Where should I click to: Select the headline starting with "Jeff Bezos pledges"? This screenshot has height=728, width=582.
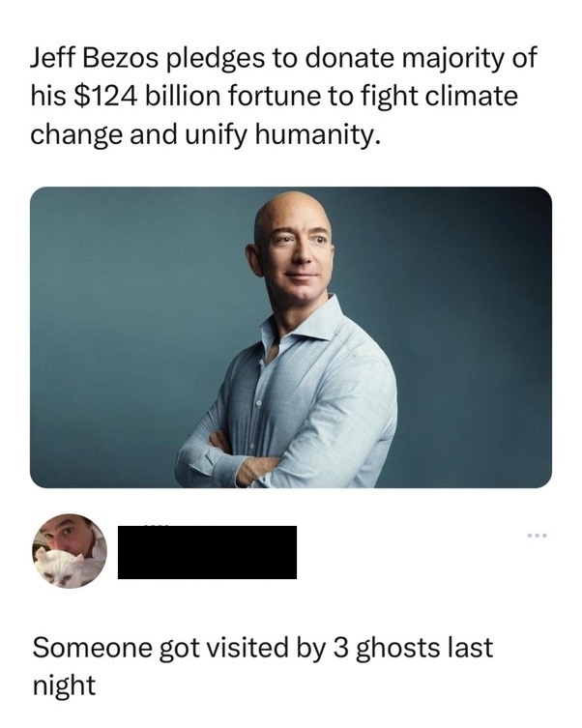click(x=283, y=96)
